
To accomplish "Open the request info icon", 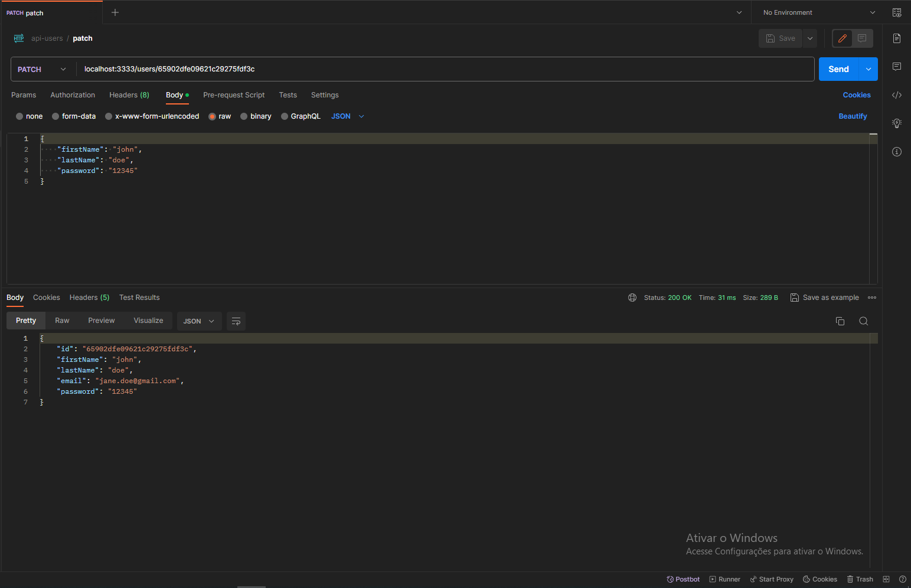I will (897, 152).
